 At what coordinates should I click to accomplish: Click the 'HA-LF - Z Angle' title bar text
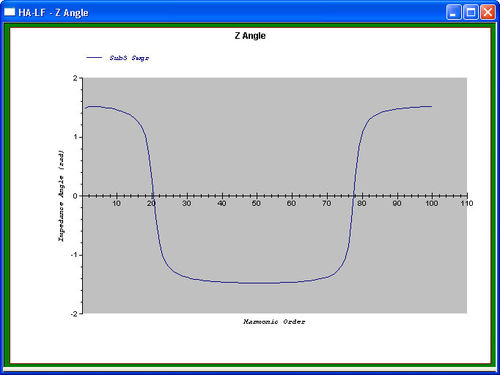[53, 13]
